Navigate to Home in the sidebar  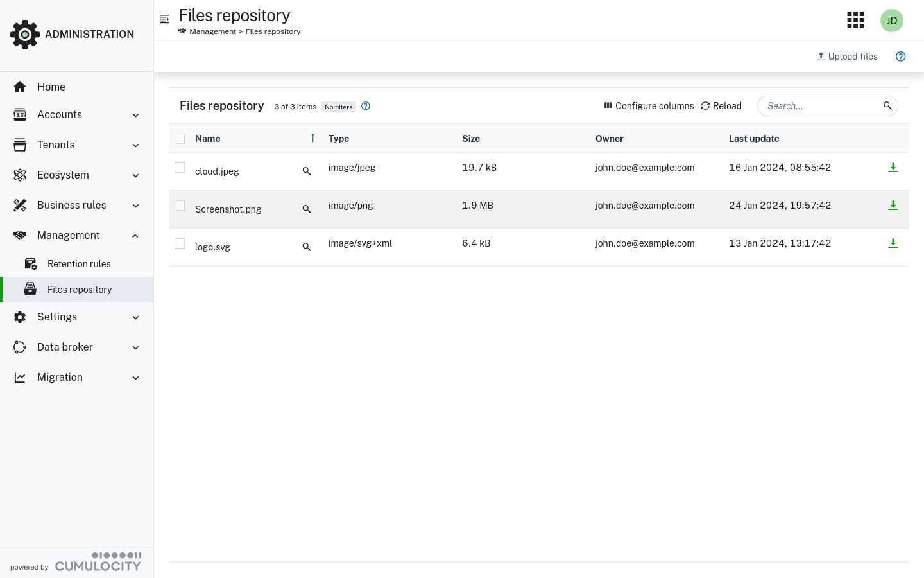click(x=51, y=87)
